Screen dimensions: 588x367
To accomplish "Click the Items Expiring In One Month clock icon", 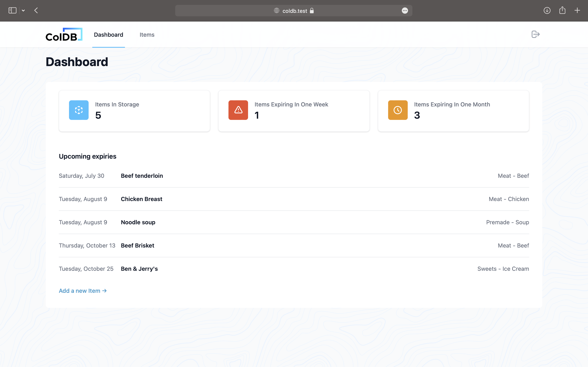I will (398, 110).
